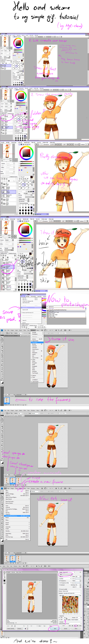
Task: Click Exit at bottom of File menu
Action: point(17,540)
